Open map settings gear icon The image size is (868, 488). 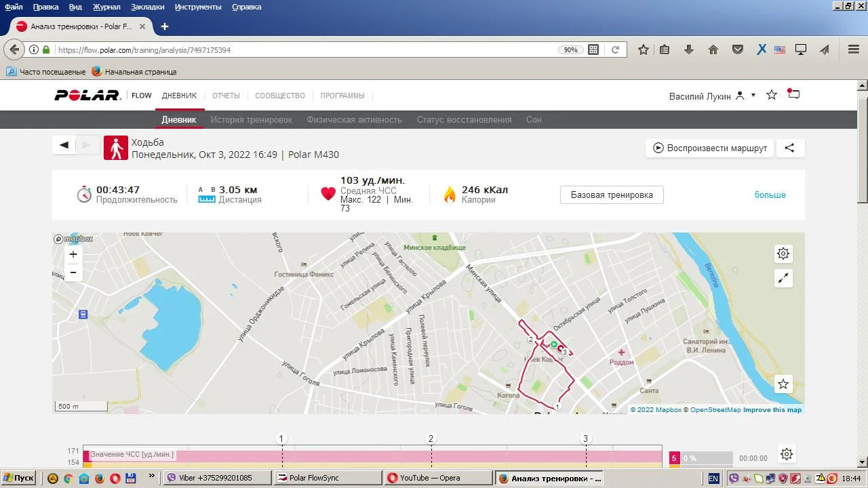coord(783,253)
